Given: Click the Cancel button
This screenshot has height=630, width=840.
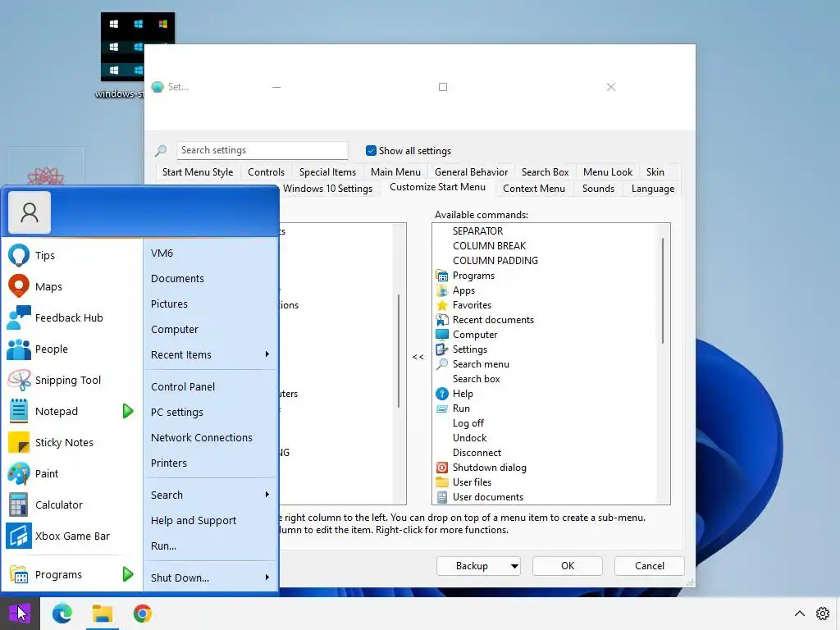Looking at the screenshot, I should [650, 566].
